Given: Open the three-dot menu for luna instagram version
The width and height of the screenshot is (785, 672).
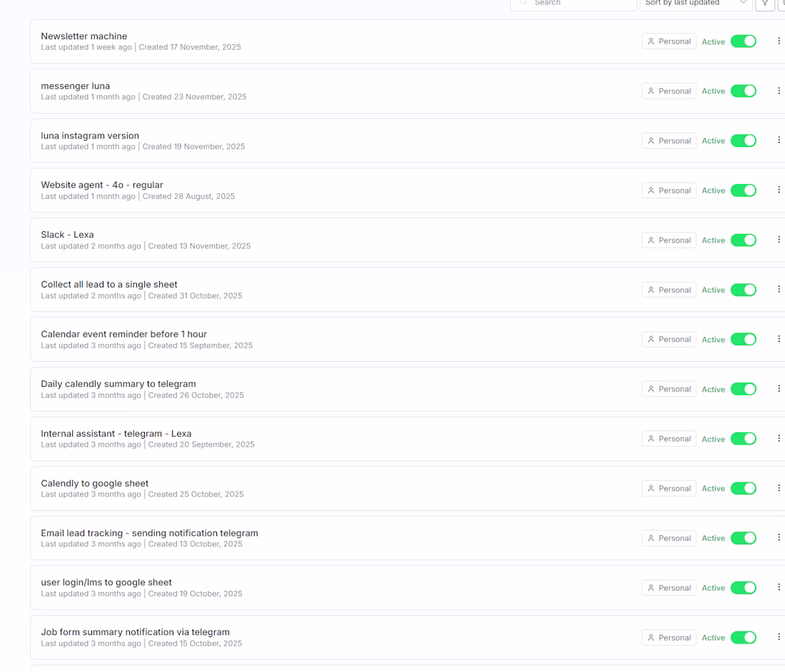Looking at the screenshot, I should click(x=779, y=140).
